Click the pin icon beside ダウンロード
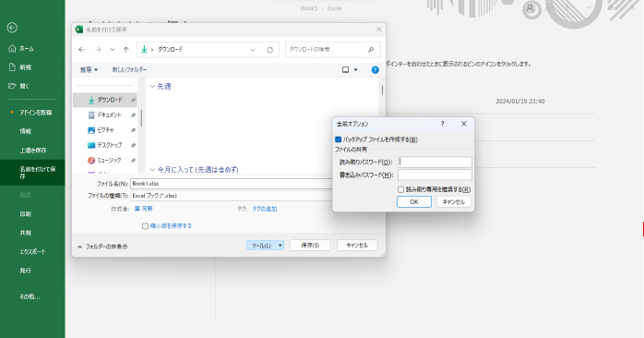The width and height of the screenshot is (644, 338). [133, 101]
